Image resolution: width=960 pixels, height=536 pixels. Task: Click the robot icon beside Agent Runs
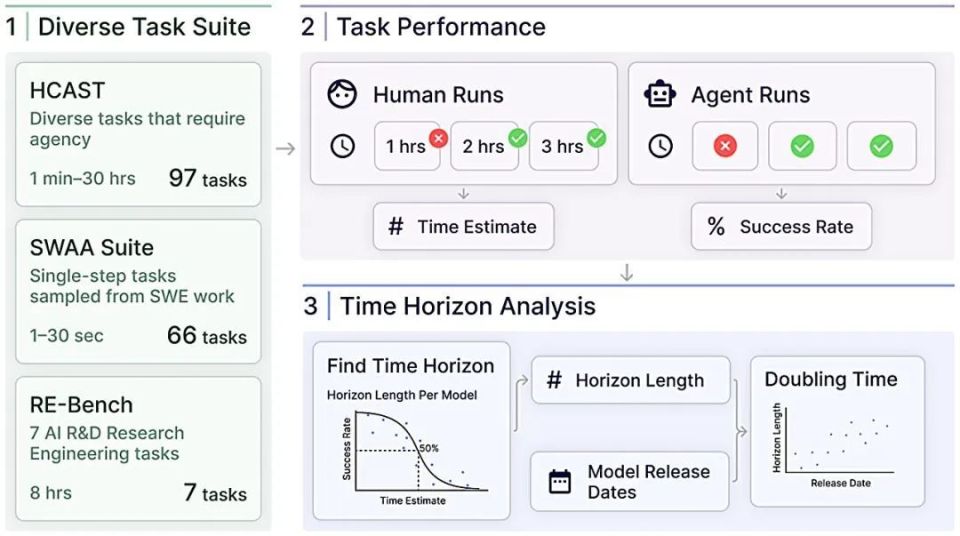pos(660,95)
